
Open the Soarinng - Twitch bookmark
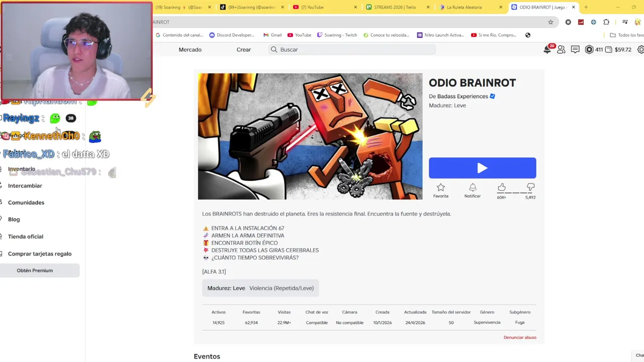[337, 35]
